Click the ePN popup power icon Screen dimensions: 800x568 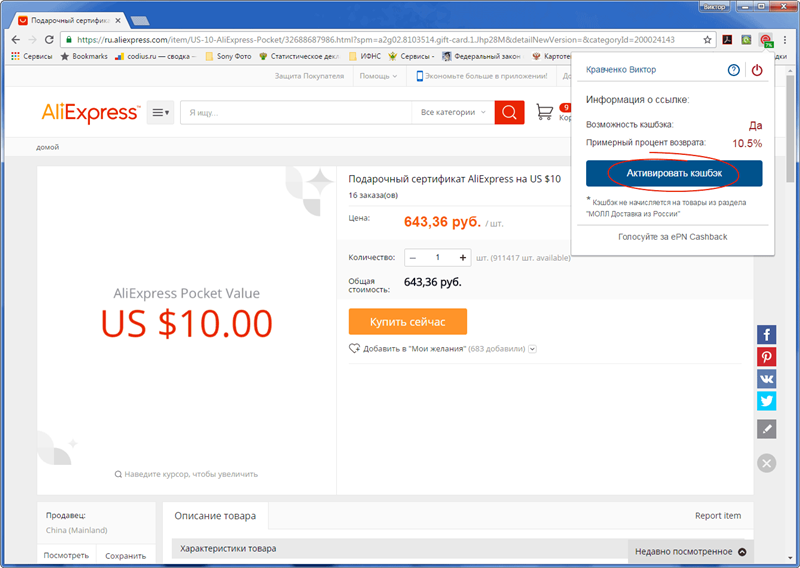pyautogui.click(x=756, y=70)
